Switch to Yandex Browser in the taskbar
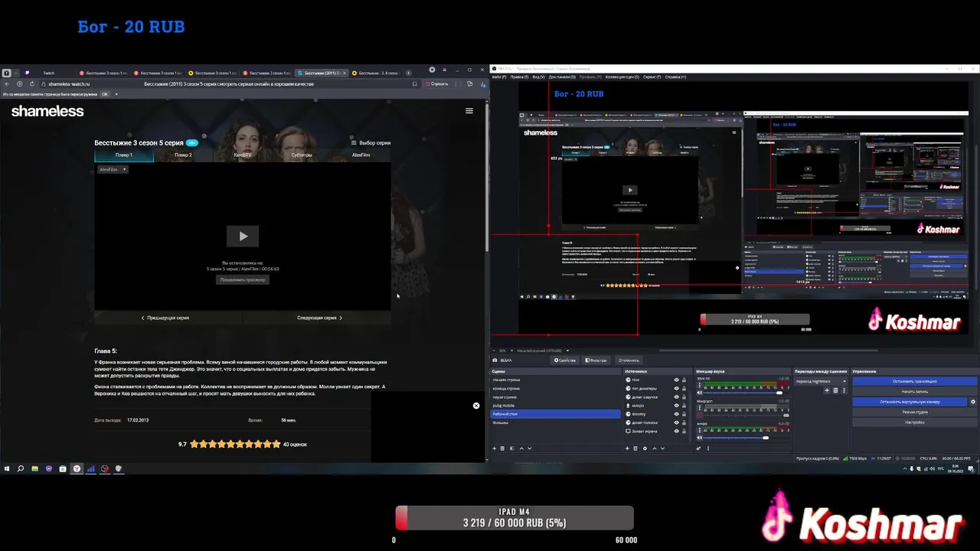980x551 pixels. pyautogui.click(x=77, y=468)
